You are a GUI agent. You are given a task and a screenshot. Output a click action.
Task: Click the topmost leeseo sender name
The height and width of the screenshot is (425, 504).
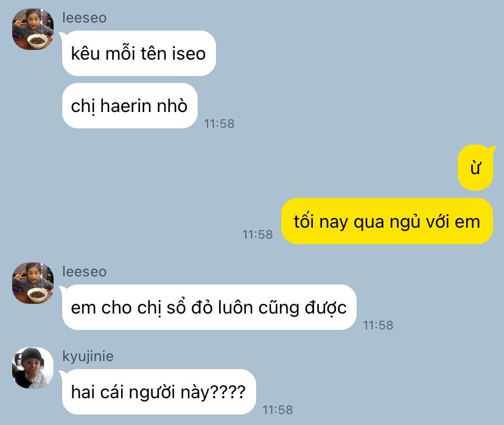pos(84,18)
